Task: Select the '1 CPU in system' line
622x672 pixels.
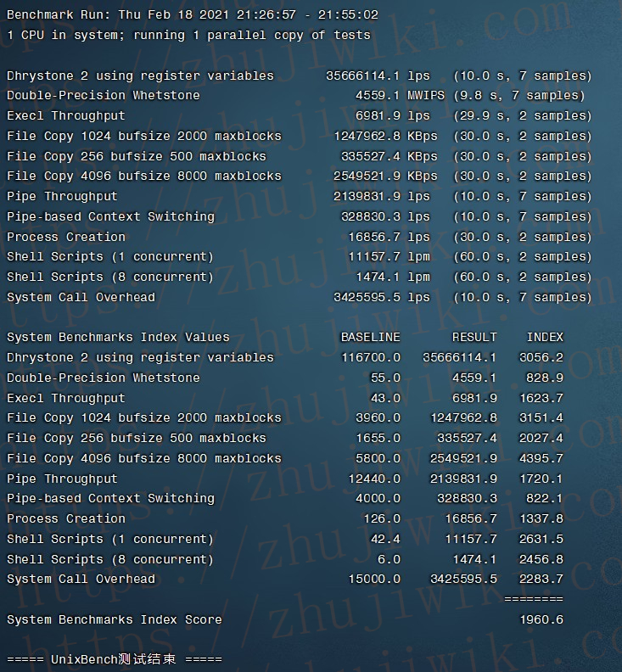Action: (x=188, y=35)
